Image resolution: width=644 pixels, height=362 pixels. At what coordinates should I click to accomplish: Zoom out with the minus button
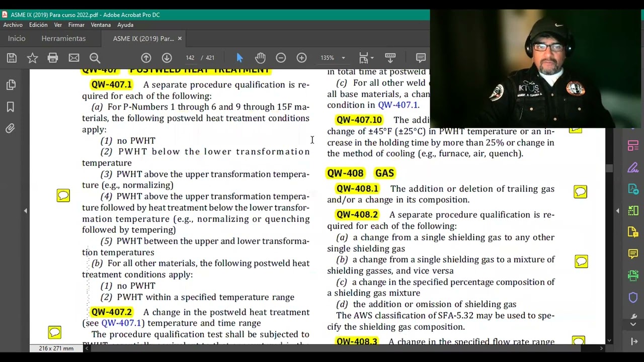tap(281, 58)
